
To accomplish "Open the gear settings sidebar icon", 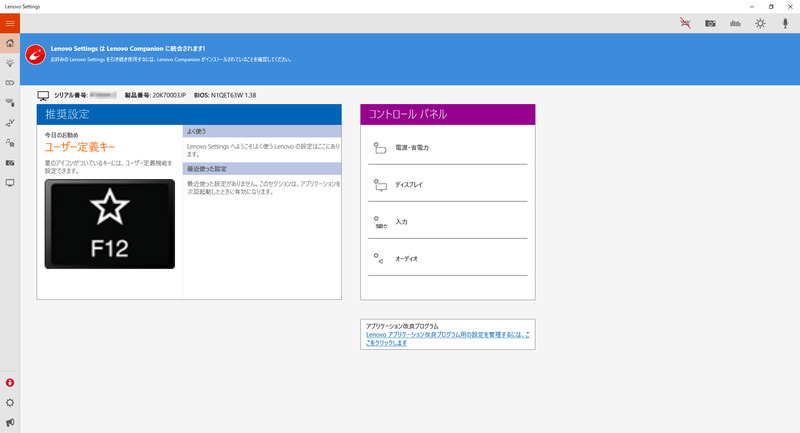I will click(10, 402).
